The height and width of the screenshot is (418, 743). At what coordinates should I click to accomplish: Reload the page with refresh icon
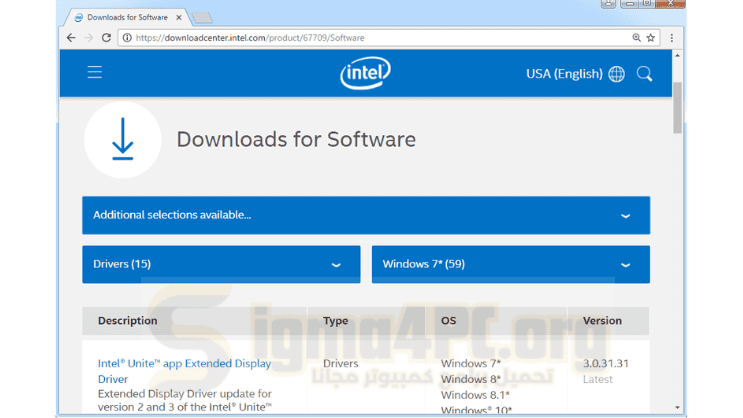(106, 38)
